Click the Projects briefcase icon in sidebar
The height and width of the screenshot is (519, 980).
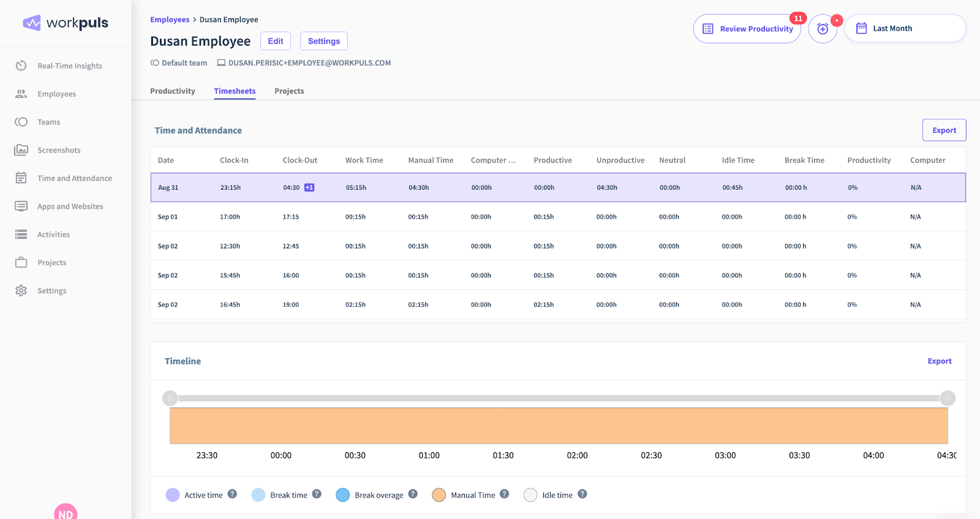[21, 263]
